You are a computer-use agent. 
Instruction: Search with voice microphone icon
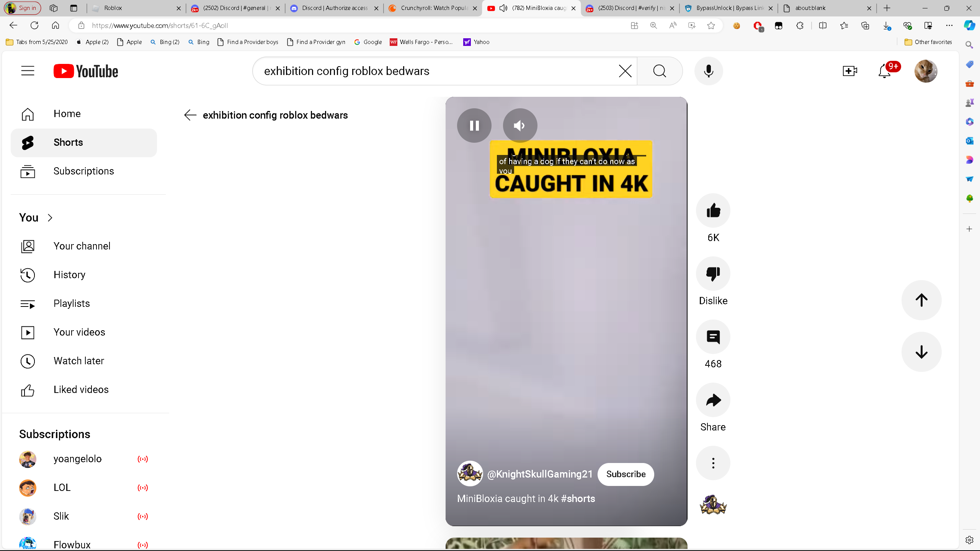tap(709, 71)
